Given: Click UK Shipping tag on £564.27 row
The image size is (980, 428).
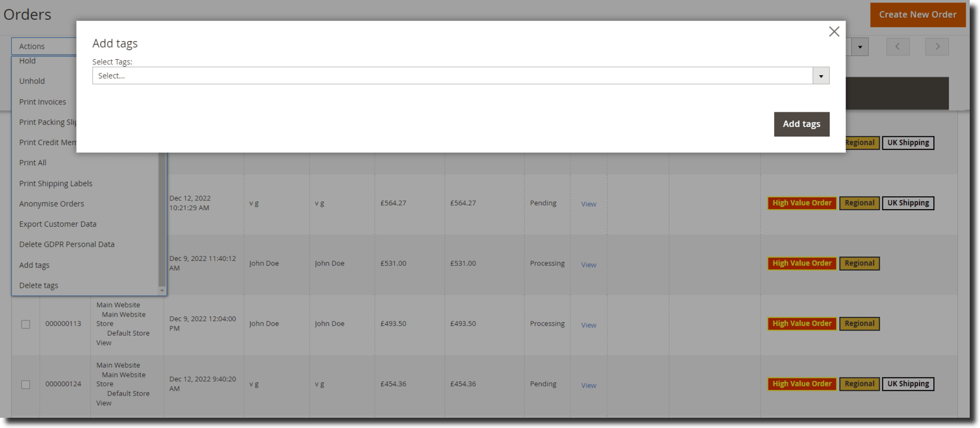Looking at the screenshot, I should 908,203.
